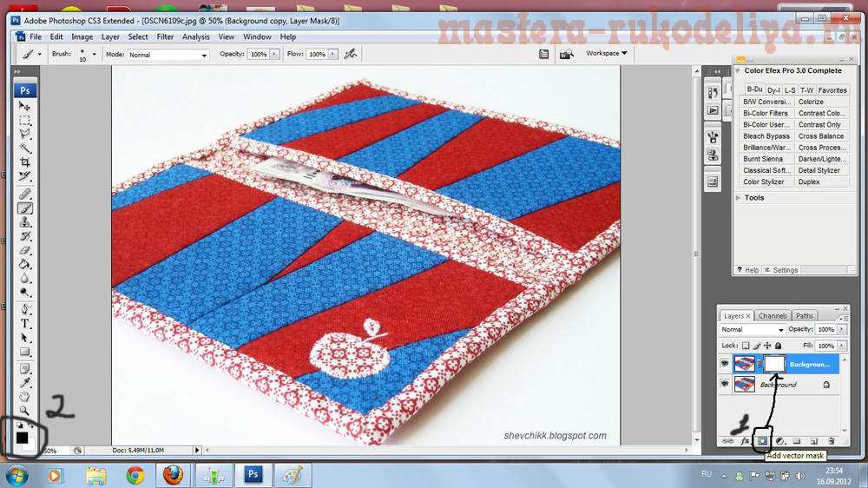Toggle lock position
The image size is (868, 488).
point(767,346)
